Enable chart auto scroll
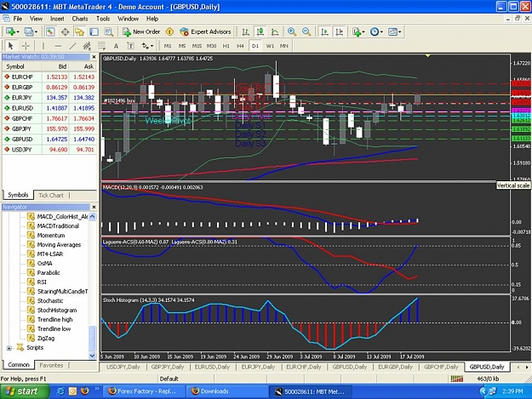 (324, 31)
